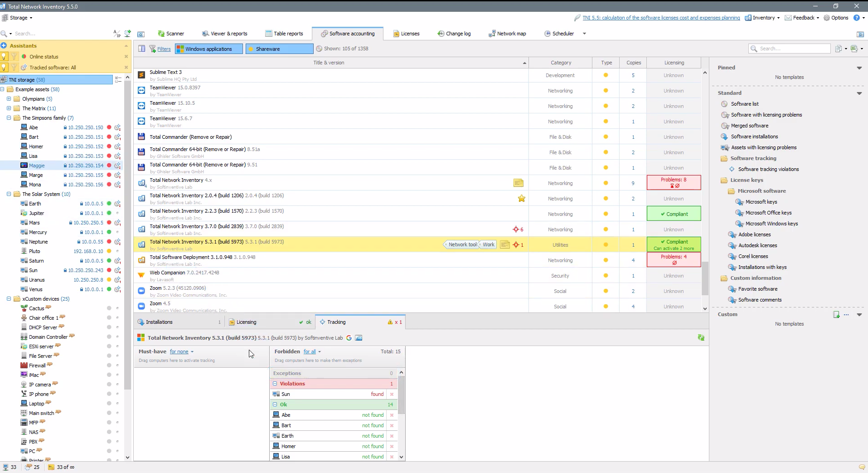The width and height of the screenshot is (868, 473).
Task: Switch to Installations tab
Action: (x=179, y=322)
